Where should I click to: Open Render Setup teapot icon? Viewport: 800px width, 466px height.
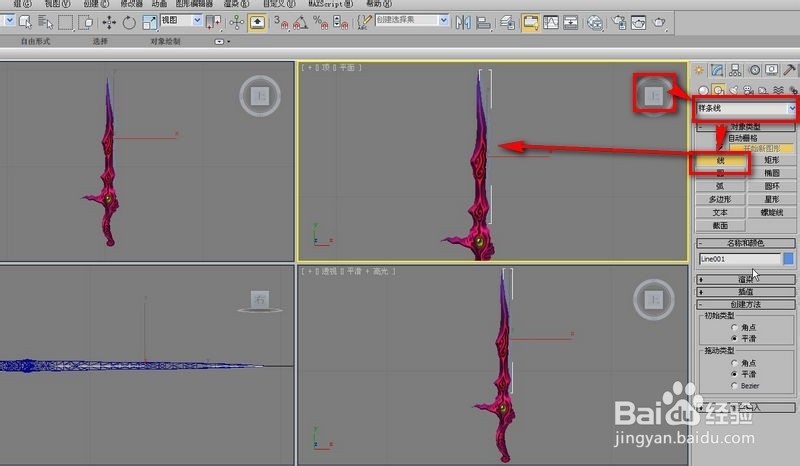tap(619, 22)
